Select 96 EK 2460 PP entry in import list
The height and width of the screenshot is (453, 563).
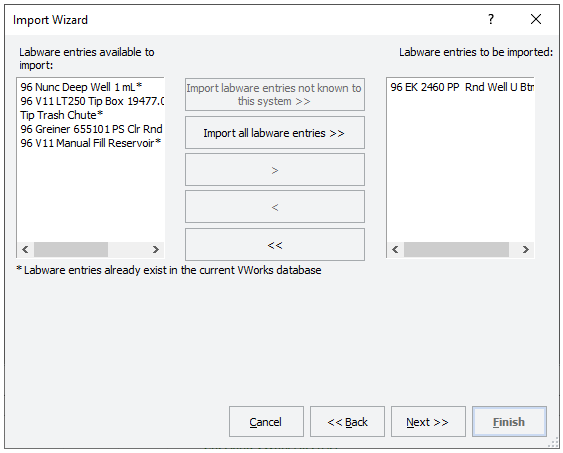462,87
